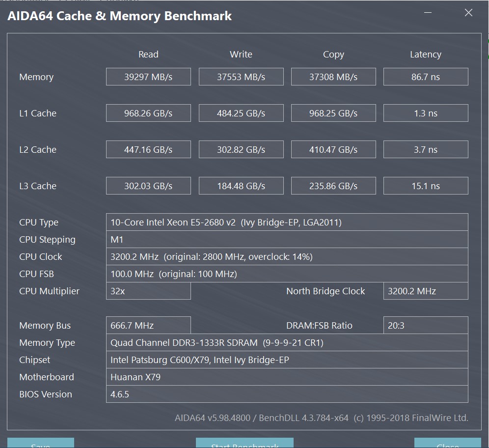Viewport: 489px width, 448px height.
Task: Click the CPU Clock value 3200.2 MHz
Action: [x=287, y=256]
